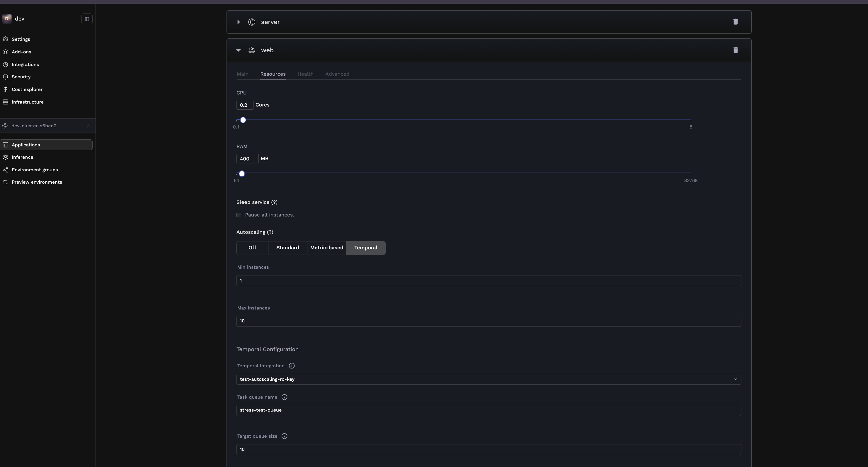
Task: Open the Security section
Action: pyautogui.click(x=21, y=77)
